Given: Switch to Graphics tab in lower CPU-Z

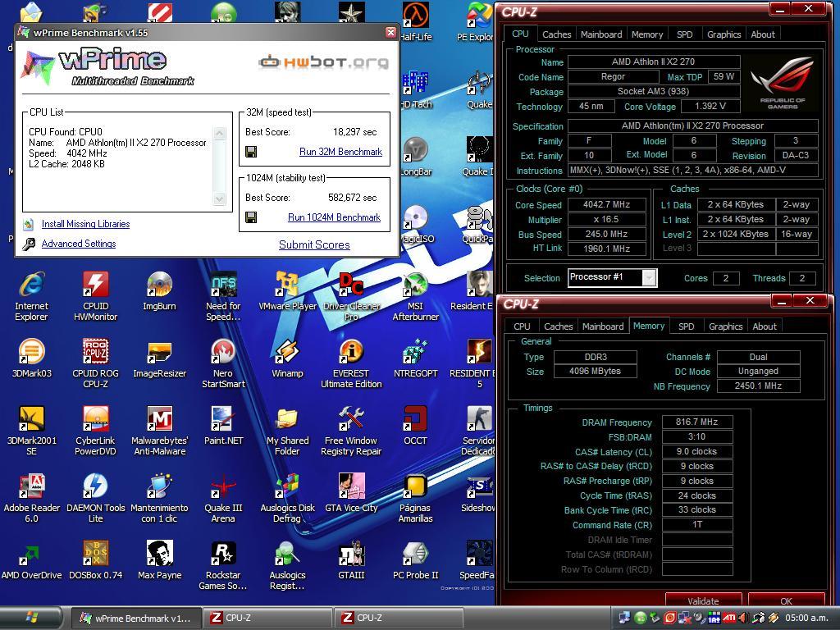Looking at the screenshot, I should pyautogui.click(x=725, y=326).
